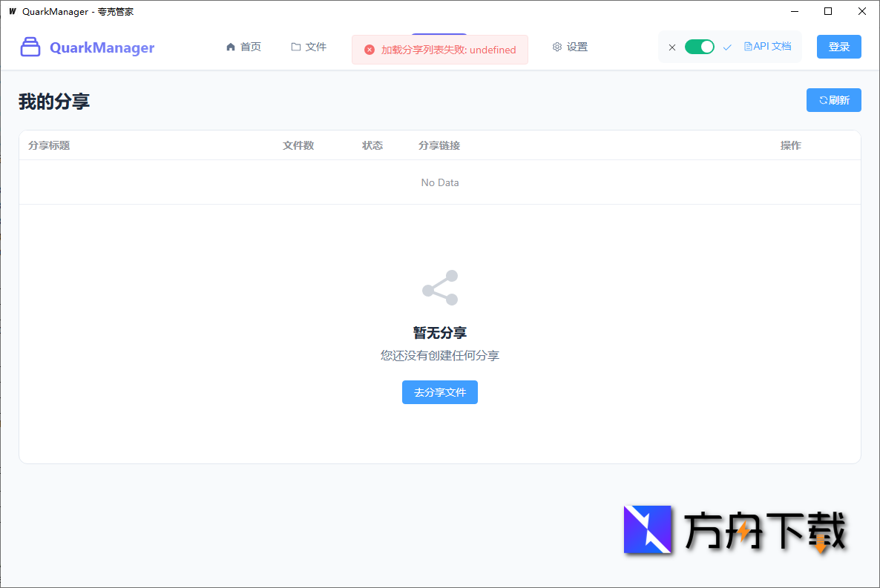Screen dimensions: 880x588
Task: Click the checkmark next to the toggle
Action: point(727,46)
